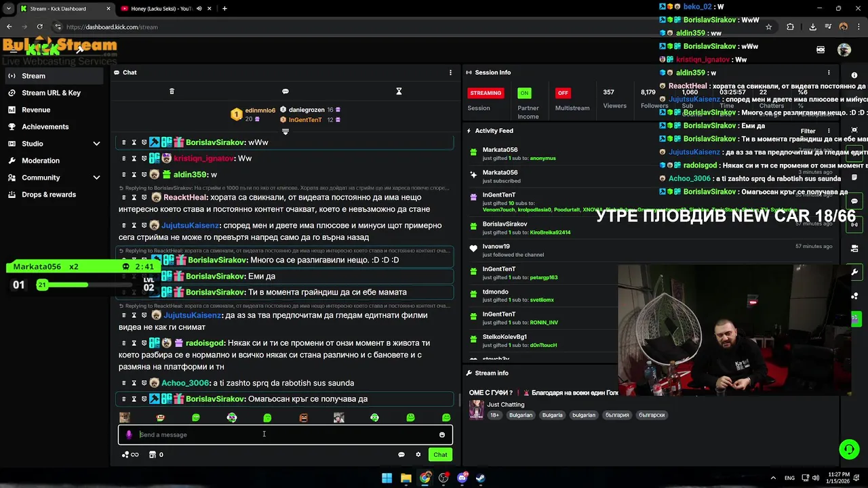This screenshot has height=488, width=868.
Task: Open the channel points infinity icon
Action: click(x=130, y=455)
